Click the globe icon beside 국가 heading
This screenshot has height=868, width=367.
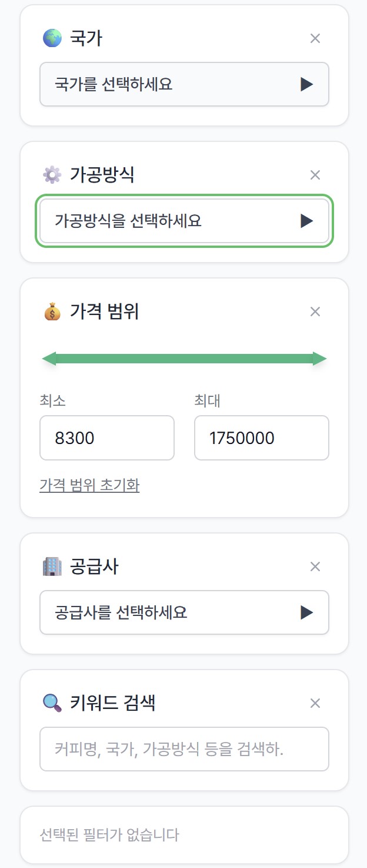tap(53, 38)
